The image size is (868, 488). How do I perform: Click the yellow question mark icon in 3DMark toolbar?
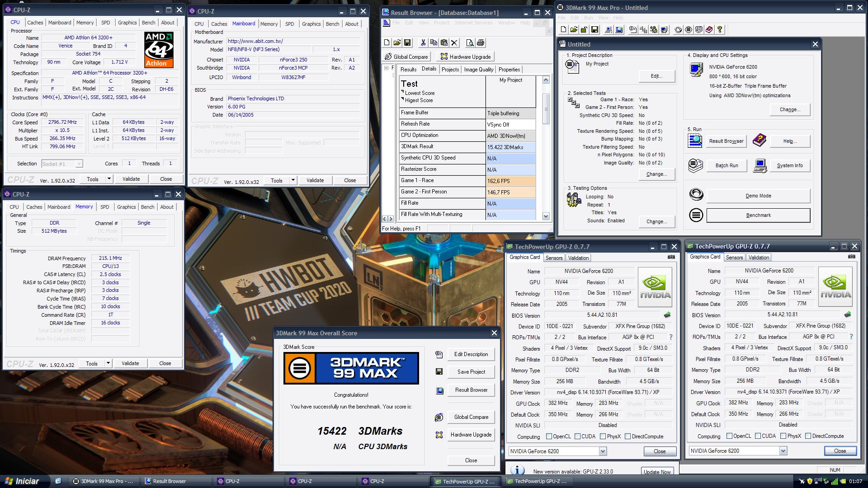(x=720, y=29)
